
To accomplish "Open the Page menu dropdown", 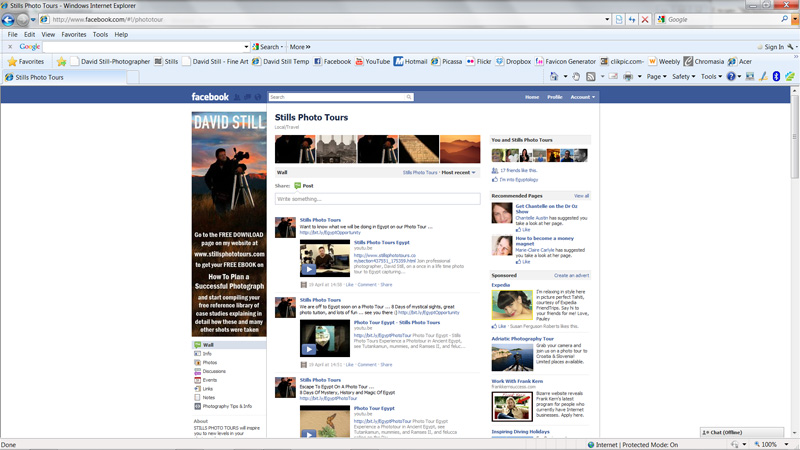I will click(656, 77).
